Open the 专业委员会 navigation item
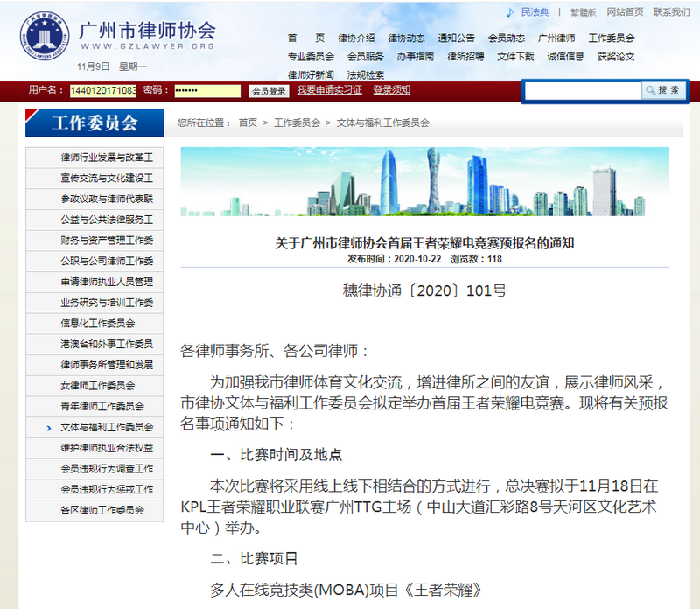Viewport: 700px width, 609px height. pos(311,56)
